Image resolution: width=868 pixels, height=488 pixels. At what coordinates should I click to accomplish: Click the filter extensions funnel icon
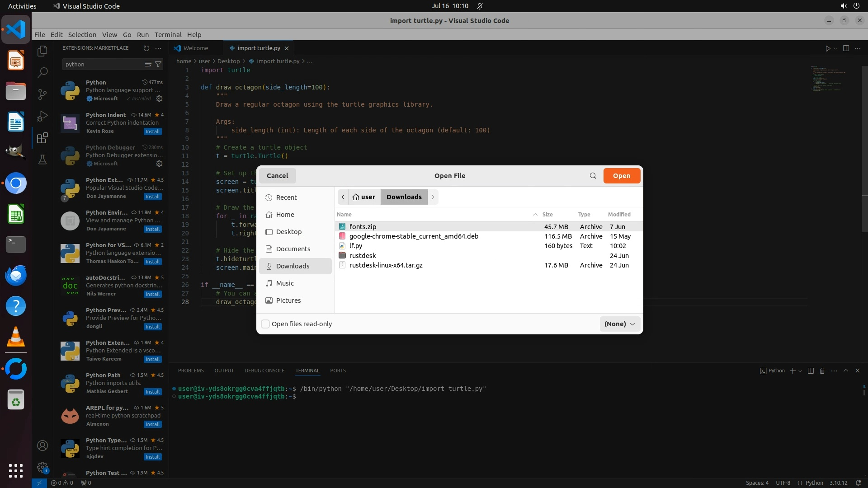158,64
